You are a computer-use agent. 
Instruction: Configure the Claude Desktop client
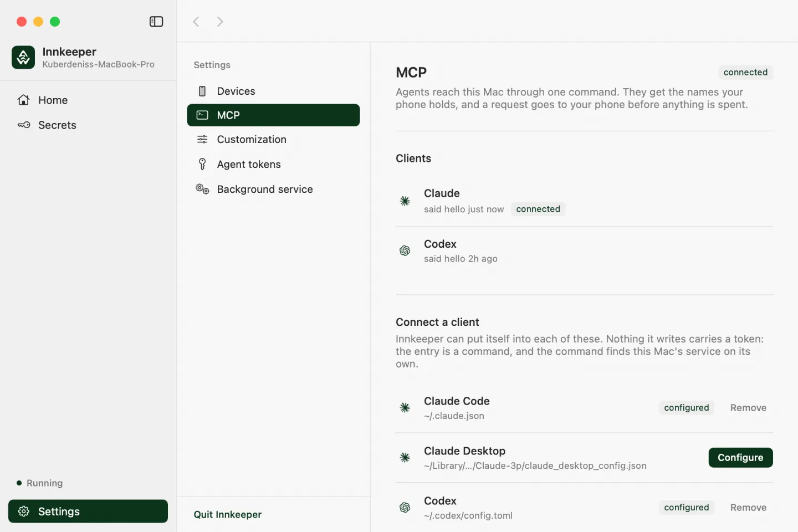pyautogui.click(x=740, y=458)
